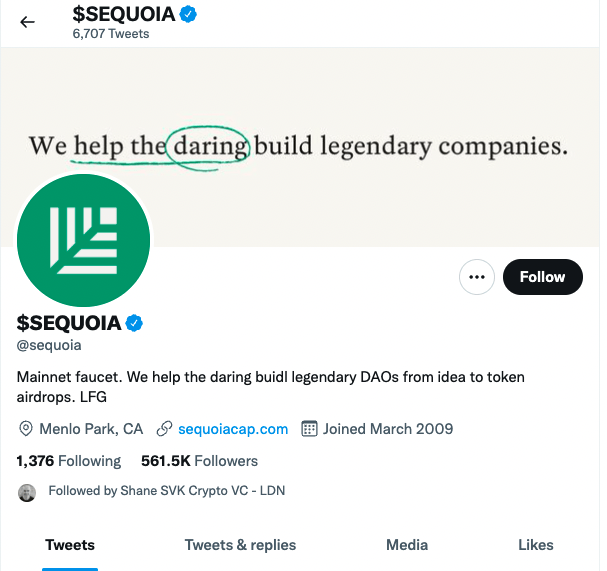
Task: Click the back arrow icon
Action: pyautogui.click(x=27, y=22)
